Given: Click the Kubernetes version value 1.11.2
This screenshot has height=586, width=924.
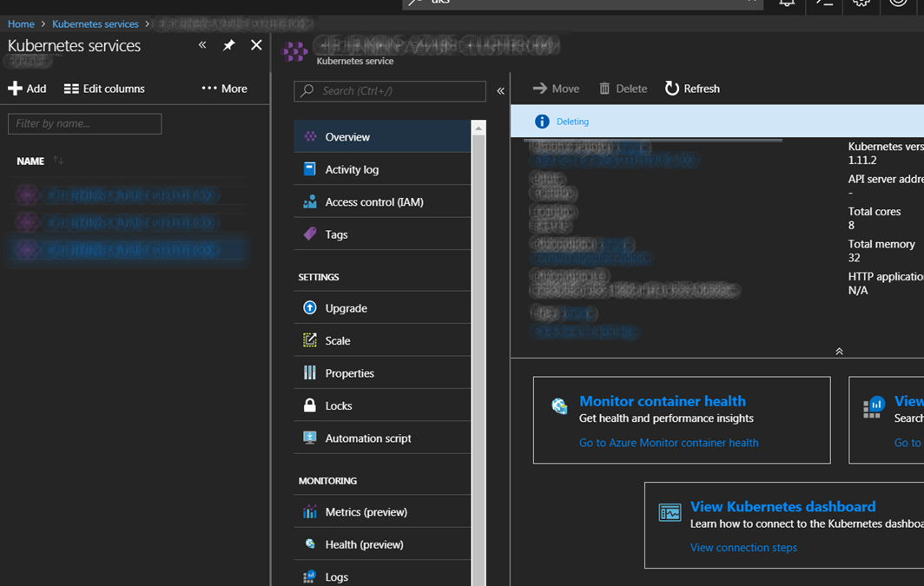Looking at the screenshot, I should [x=862, y=161].
